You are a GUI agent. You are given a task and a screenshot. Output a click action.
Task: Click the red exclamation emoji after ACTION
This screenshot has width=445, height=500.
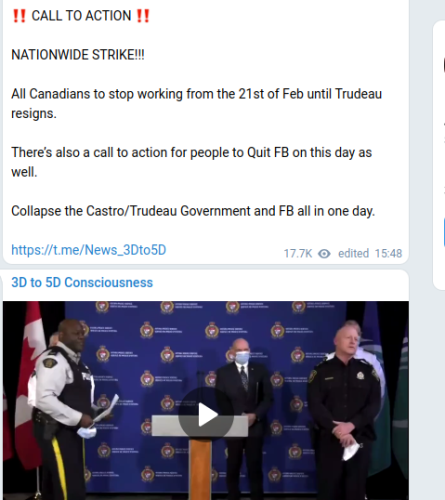pos(143,16)
